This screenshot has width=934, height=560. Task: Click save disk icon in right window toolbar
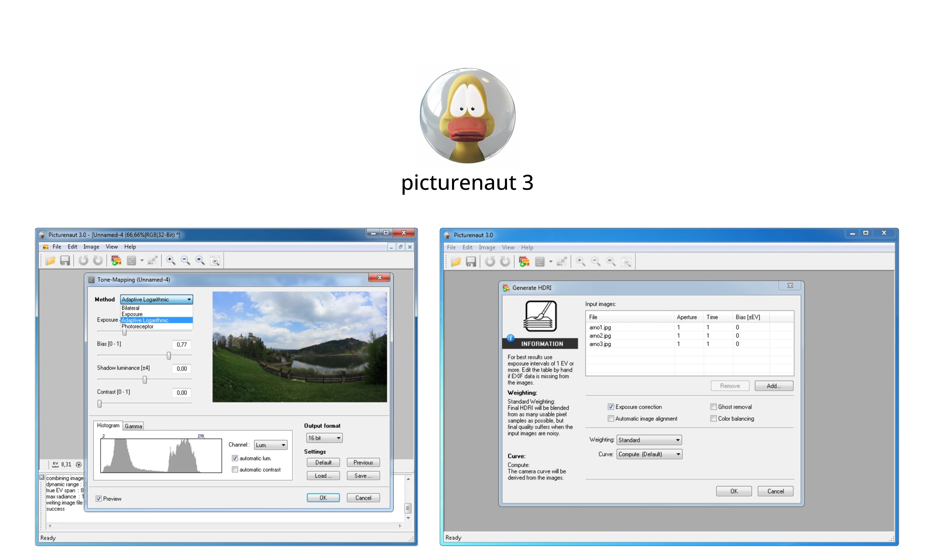[x=471, y=262]
